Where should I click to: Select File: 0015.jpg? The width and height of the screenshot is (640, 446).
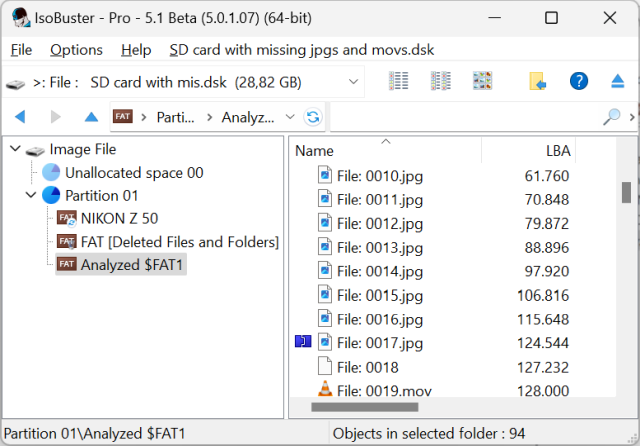[x=380, y=296]
